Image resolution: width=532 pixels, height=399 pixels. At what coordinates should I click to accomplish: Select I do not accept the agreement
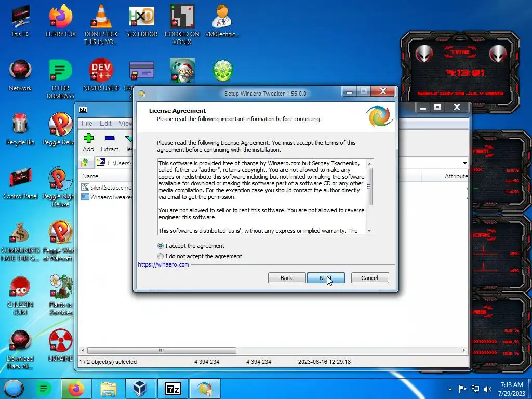click(200, 256)
